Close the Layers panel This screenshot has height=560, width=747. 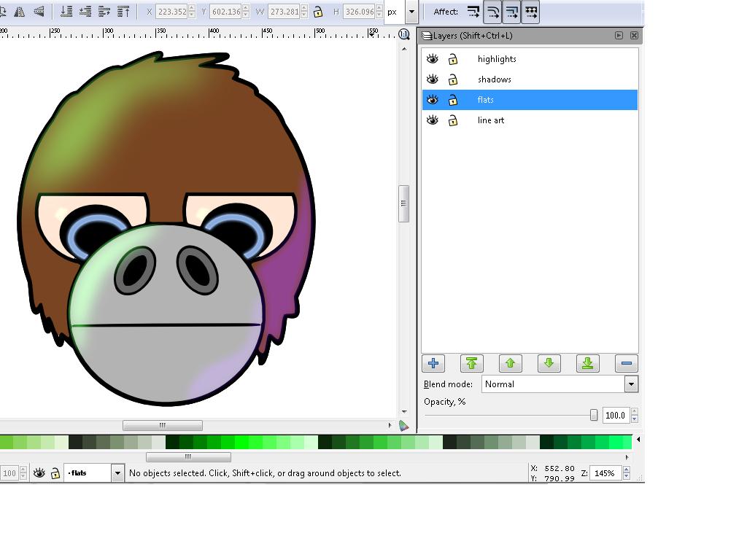[634, 35]
